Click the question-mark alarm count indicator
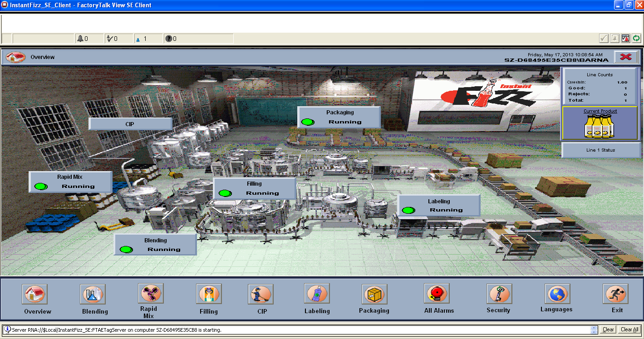This screenshot has width=644, height=339. pyautogui.click(x=198, y=39)
